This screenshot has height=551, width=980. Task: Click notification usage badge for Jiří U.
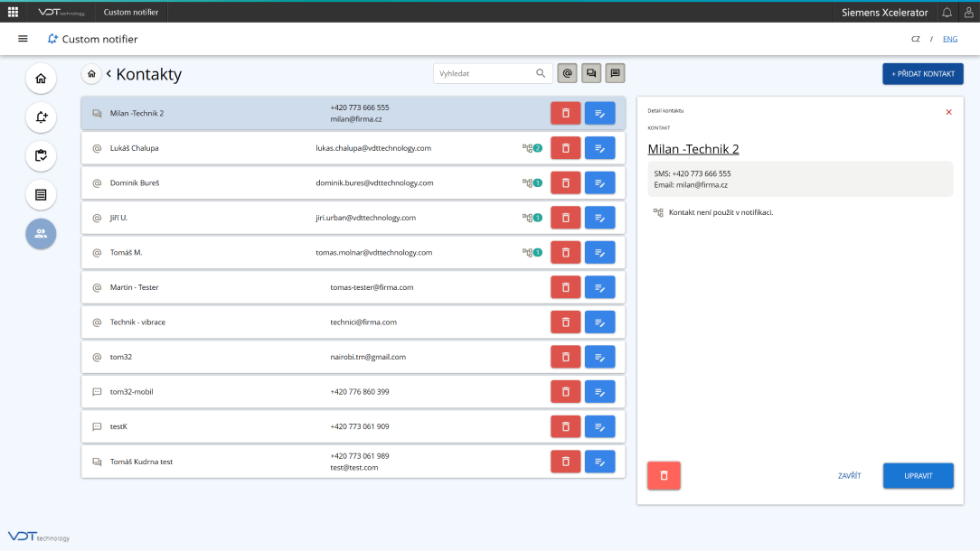(x=532, y=218)
